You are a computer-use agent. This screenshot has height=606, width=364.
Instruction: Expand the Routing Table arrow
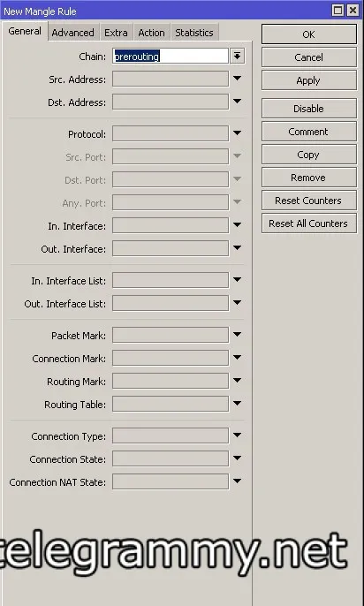coord(238,404)
